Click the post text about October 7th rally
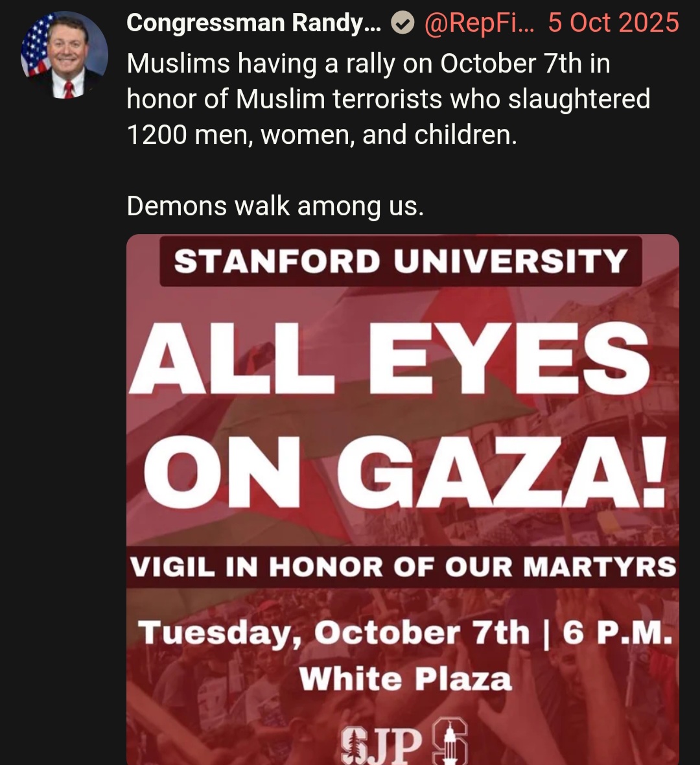Screen dimensions: 700x765 tap(388, 99)
